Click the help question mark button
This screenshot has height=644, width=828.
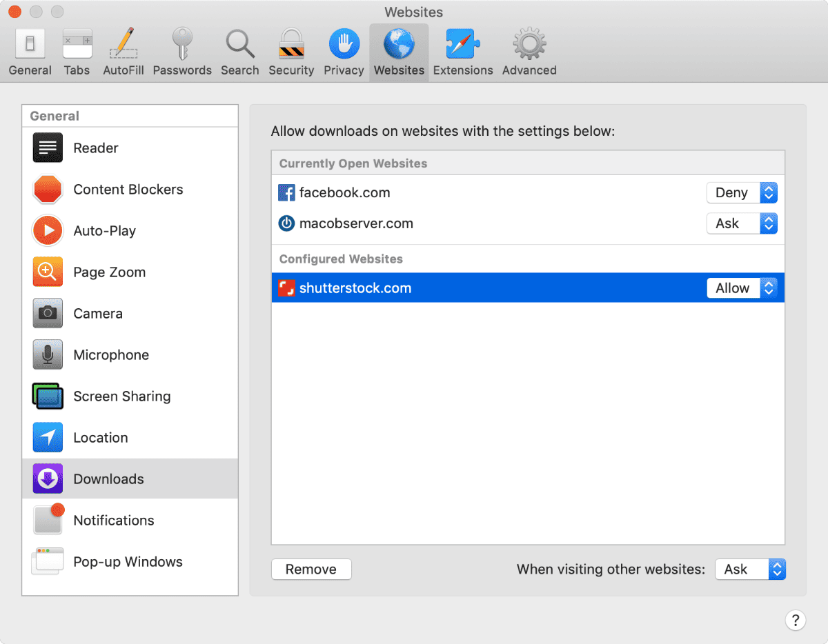[x=795, y=619]
